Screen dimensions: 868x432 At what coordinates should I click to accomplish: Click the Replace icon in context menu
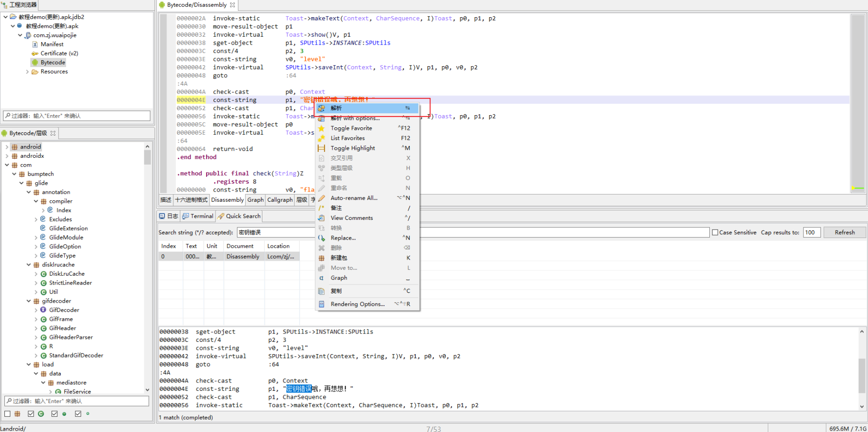(322, 238)
